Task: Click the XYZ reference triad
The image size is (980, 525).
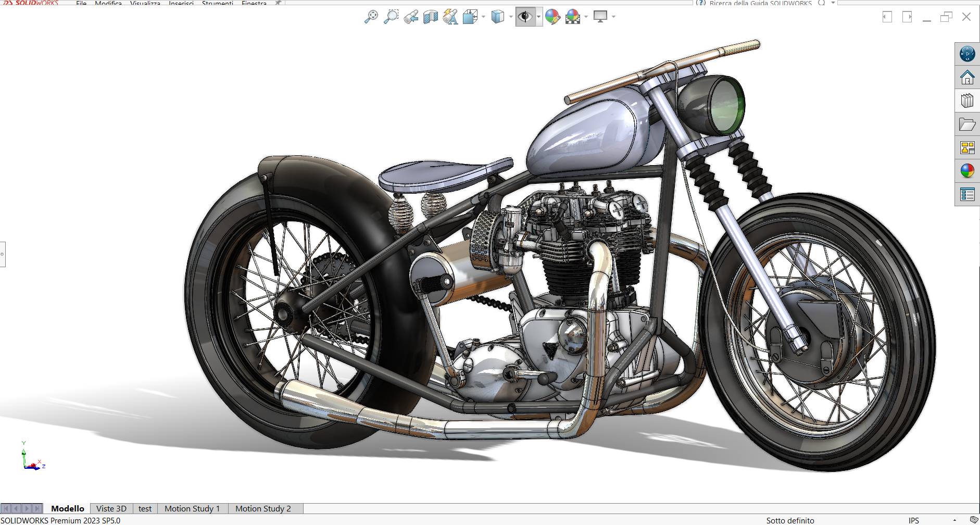Action: pyautogui.click(x=33, y=457)
